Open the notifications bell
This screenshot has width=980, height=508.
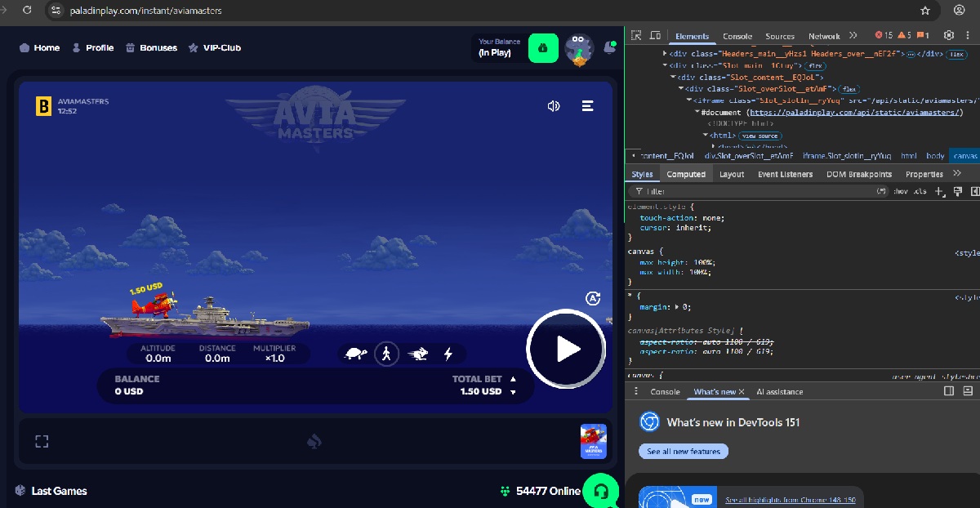click(x=609, y=47)
